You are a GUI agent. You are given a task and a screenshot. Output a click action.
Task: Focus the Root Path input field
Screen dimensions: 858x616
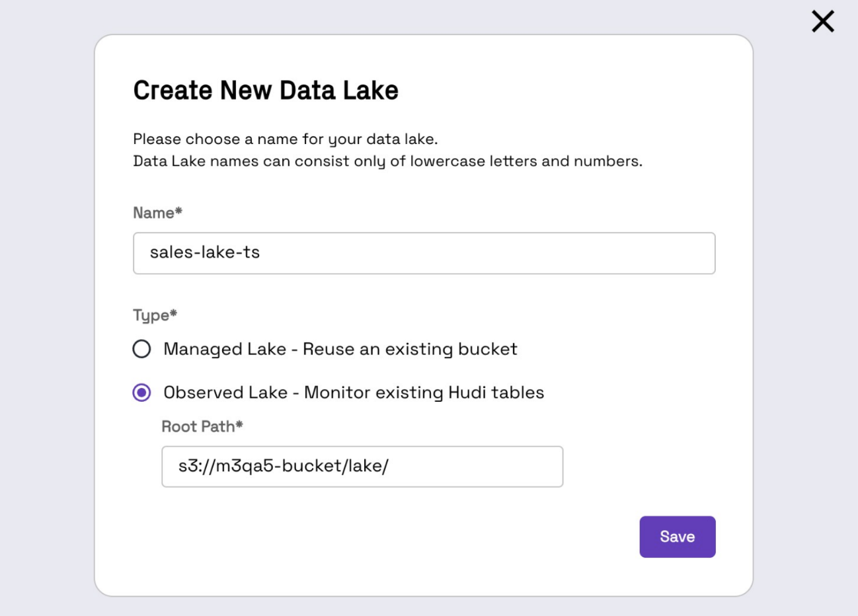pos(362,467)
